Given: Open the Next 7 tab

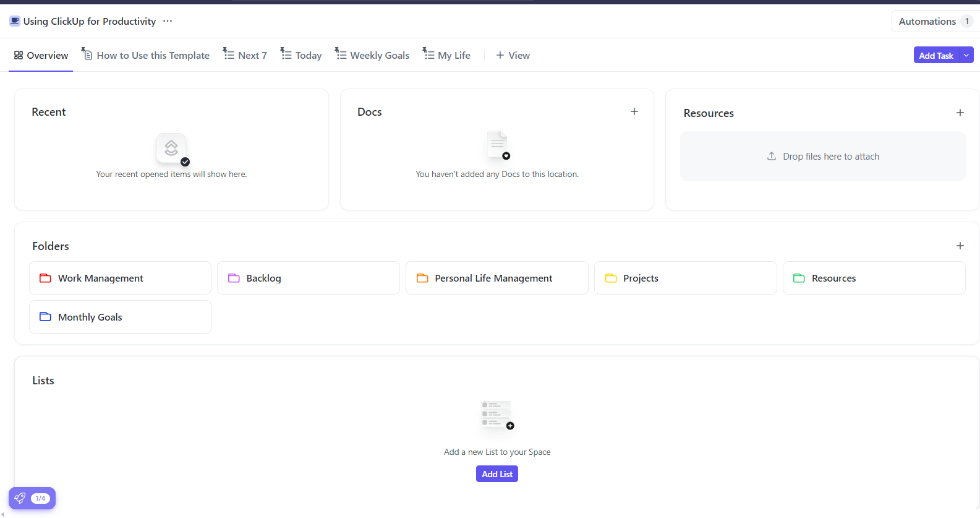Looking at the screenshot, I should (x=245, y=55).
